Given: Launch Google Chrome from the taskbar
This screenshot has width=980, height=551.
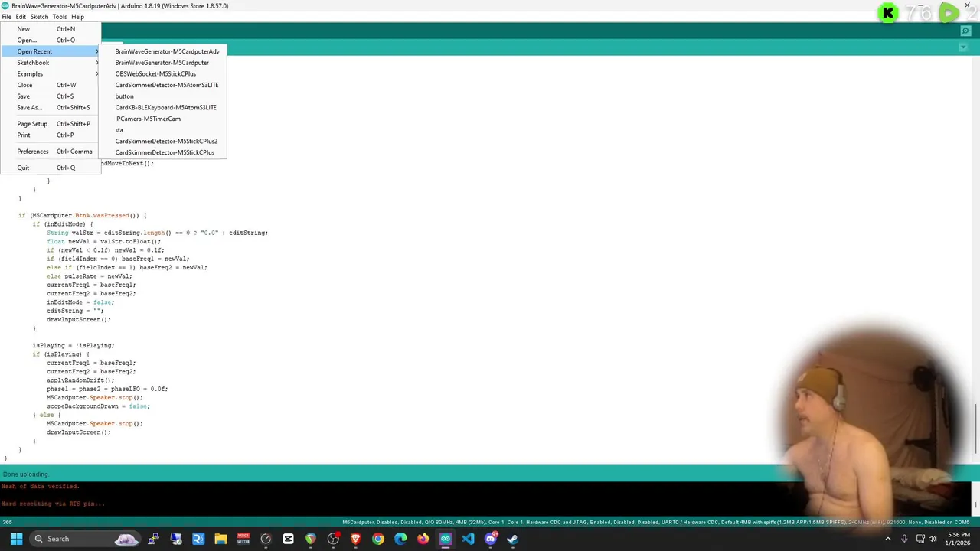Looking at the screenshot, I should 378,539.
